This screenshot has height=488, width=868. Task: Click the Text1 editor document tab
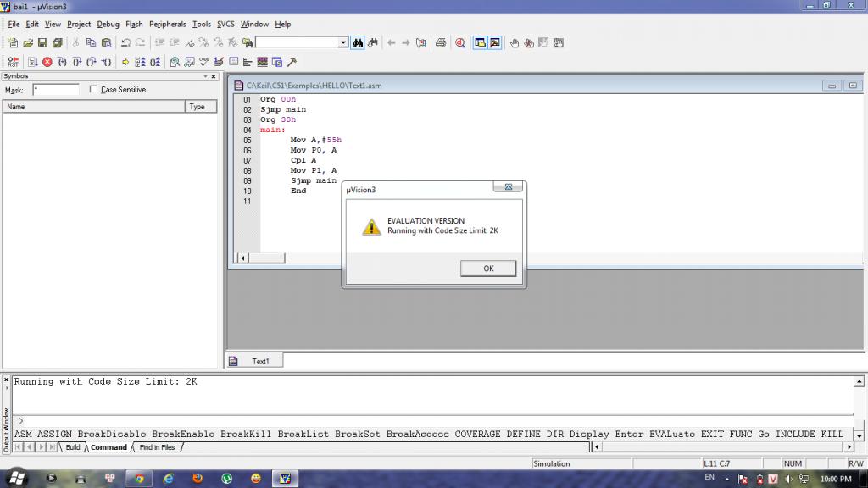coord(259,361)
